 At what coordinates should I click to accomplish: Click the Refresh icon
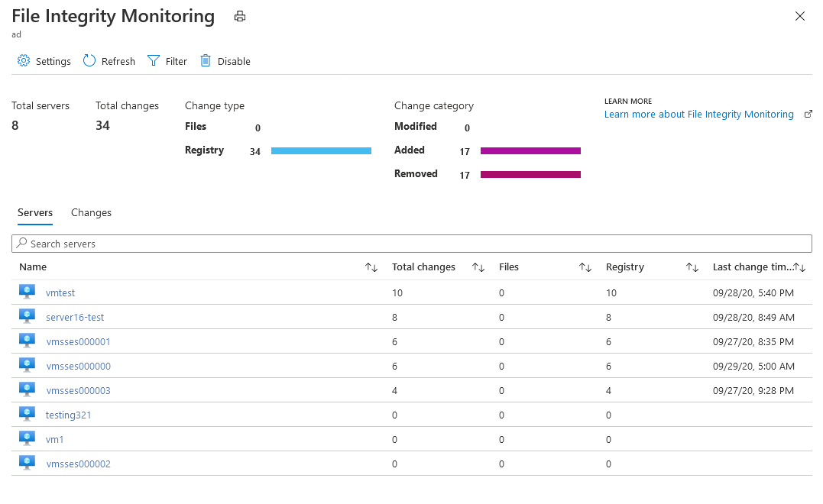89,61
